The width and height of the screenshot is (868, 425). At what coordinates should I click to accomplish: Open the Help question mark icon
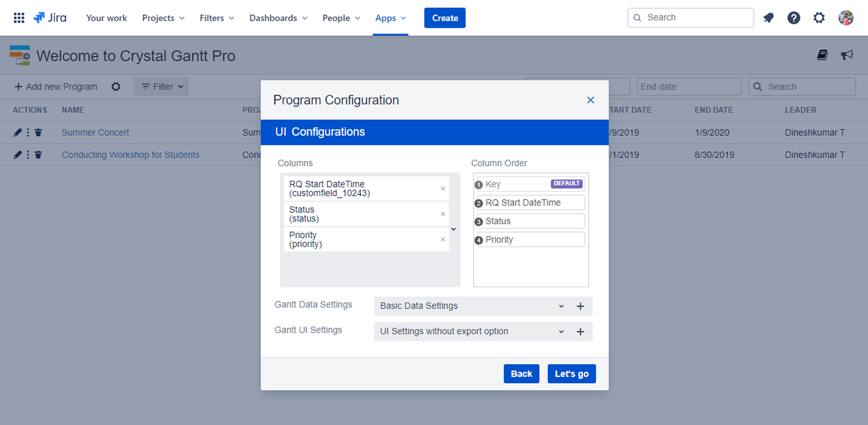794,18
